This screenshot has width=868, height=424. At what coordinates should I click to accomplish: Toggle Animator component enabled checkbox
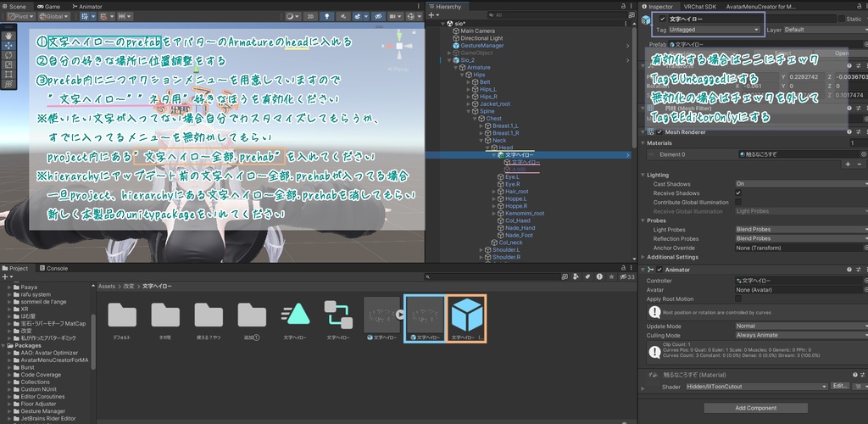coord(659,270)
